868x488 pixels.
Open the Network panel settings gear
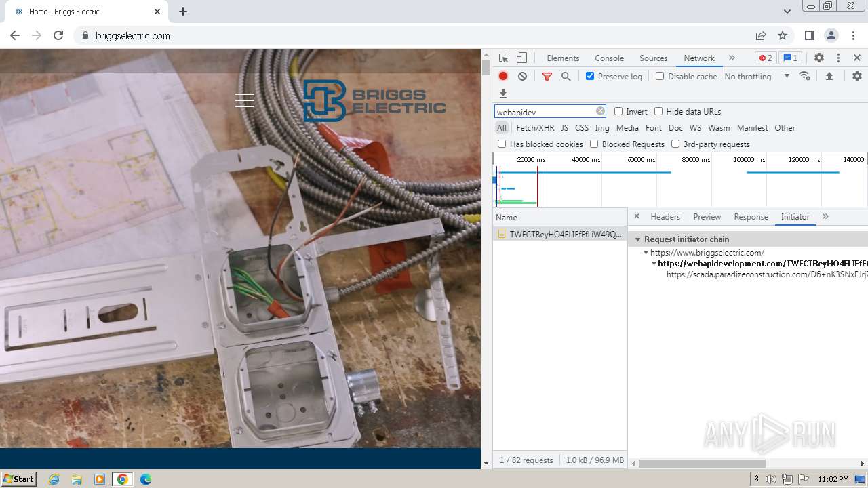[857, 77]
